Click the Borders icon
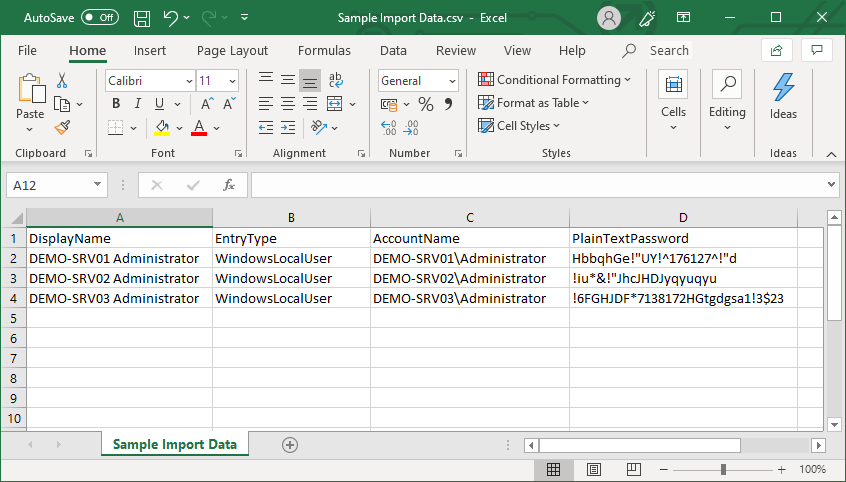The image size is (846, 482). [x=115, y=128]
